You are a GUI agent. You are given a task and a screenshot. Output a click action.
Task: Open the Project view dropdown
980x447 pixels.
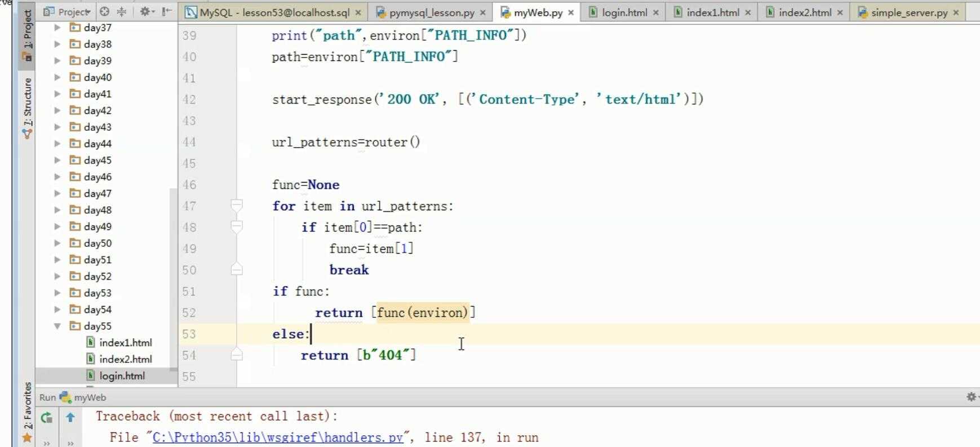click(68, 11)
